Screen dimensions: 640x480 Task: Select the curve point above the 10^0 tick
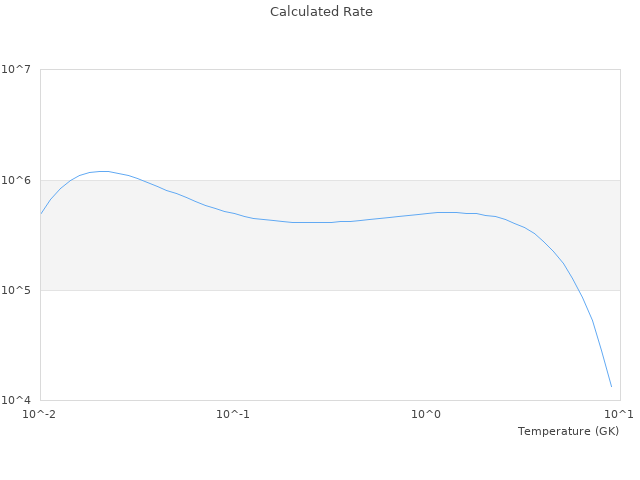click(426, 213)
